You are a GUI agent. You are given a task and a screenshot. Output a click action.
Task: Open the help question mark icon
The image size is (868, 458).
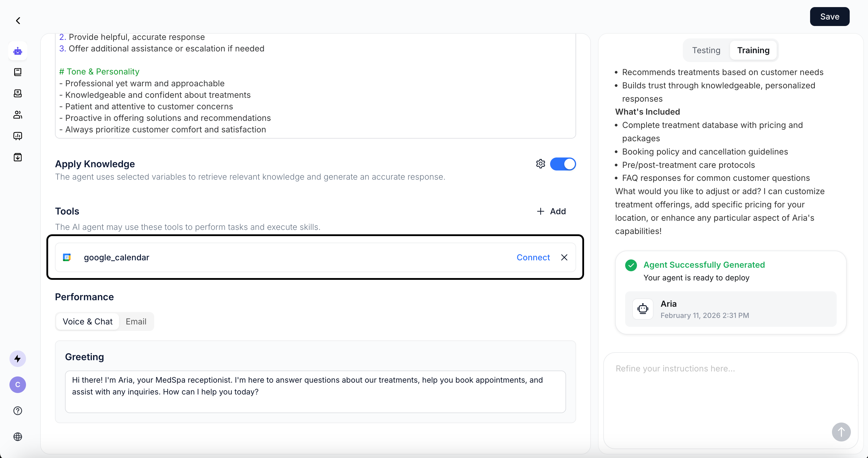18,410
